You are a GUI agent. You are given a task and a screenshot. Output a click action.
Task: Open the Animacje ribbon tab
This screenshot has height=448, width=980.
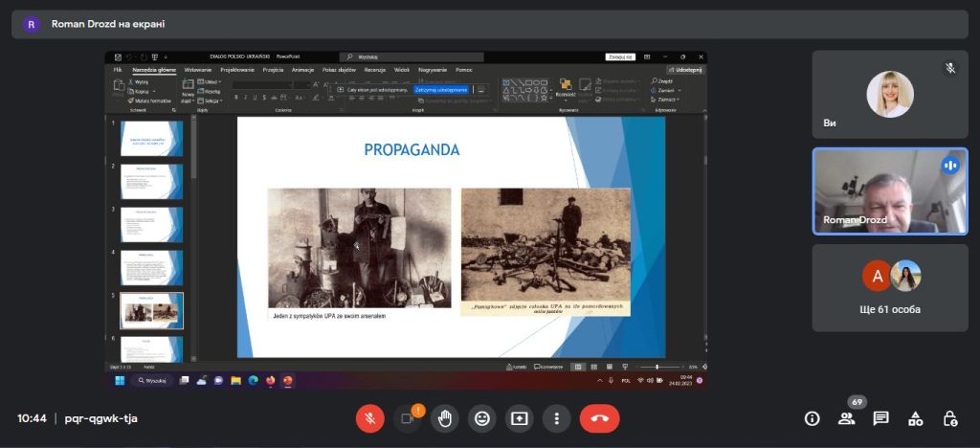[x=302, y=70]
